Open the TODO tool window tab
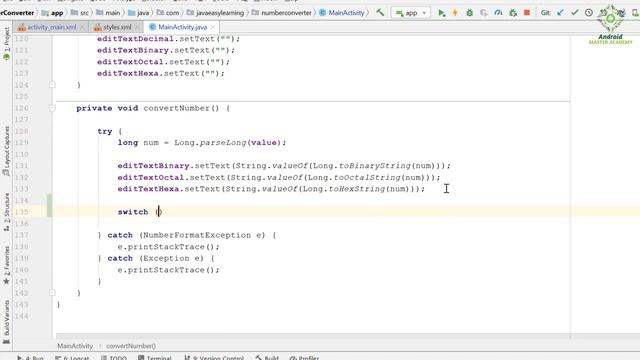The height and width of the screenshot is (360, 640). (114, 358)
